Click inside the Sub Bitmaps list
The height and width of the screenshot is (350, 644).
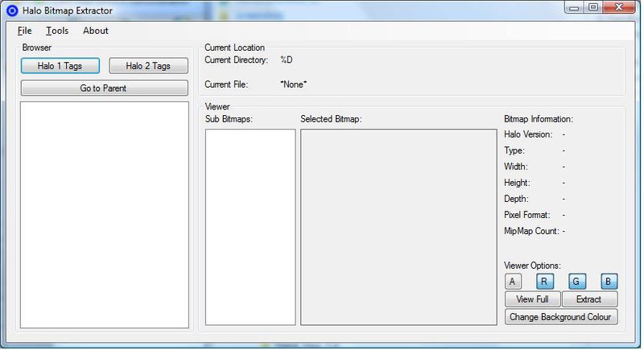click(x=250, y=228)
